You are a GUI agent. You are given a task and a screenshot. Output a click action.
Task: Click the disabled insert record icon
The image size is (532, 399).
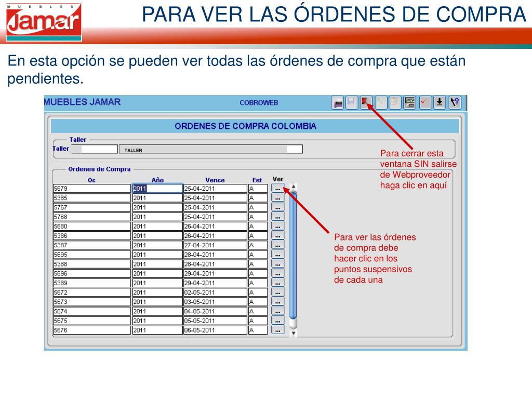[x=381, y=102]
